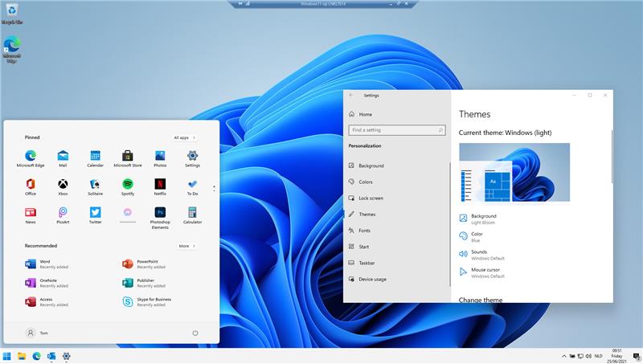Click the Settings back arrow
The width and height of the screenshot is (643, 364).
351,95
